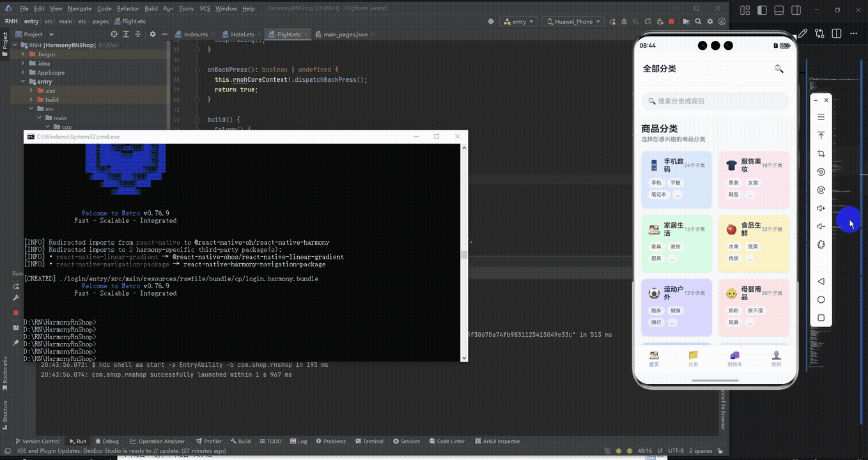
Task: Click the pencil edit icon in the outer window
Action: 802,34
